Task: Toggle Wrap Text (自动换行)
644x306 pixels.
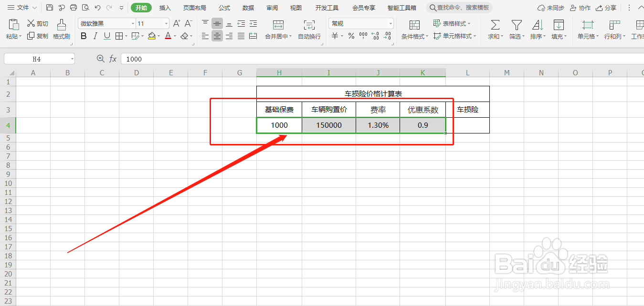Action: tap(309, 30)
